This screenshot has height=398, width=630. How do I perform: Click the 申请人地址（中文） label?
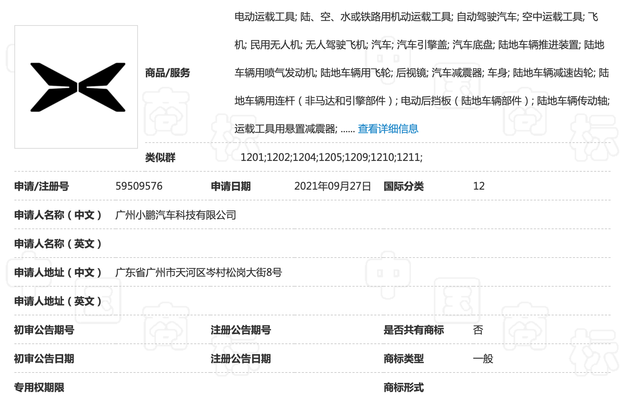click(x=58, y=272)
